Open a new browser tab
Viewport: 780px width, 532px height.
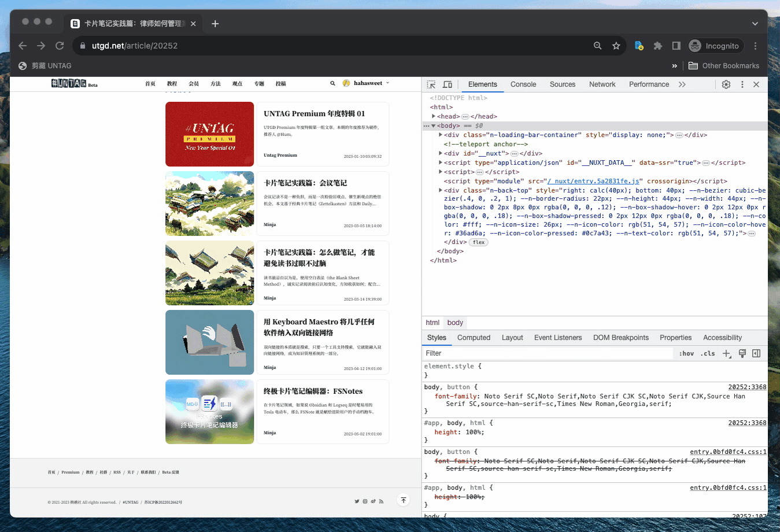coord(215,24)
